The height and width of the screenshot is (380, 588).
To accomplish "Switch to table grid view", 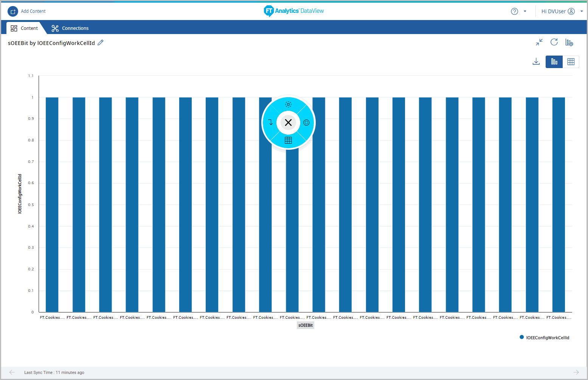I will coord(571,62).
